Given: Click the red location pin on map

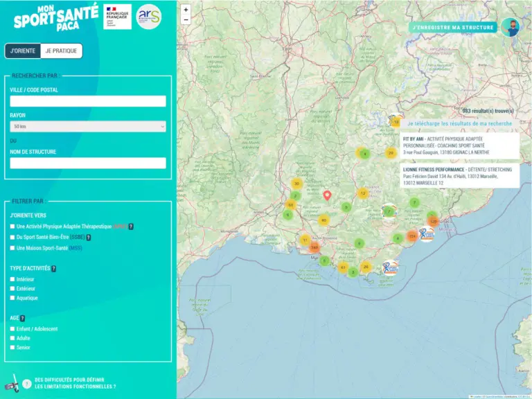Looking at the screenshot, I should pos(327,195).
